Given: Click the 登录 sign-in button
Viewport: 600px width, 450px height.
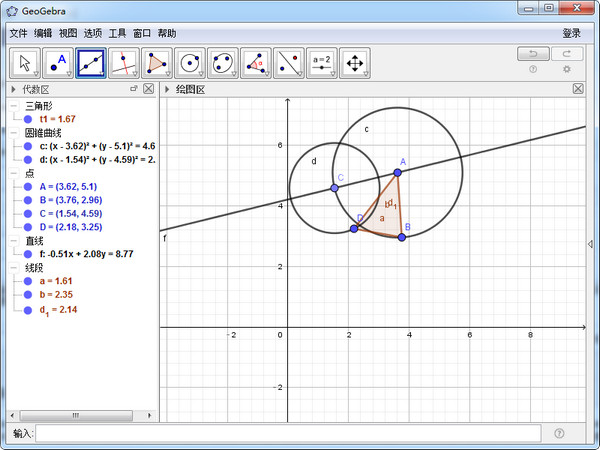Looking at the screenshot, I should [572, 33].
